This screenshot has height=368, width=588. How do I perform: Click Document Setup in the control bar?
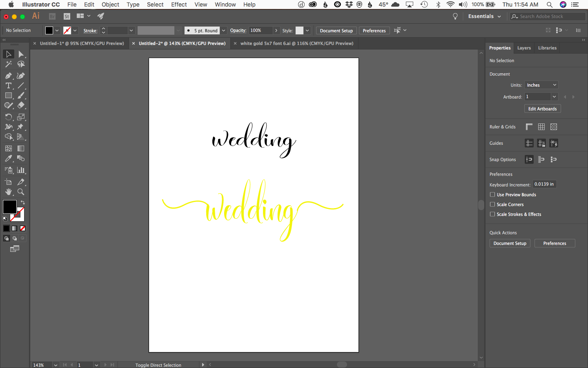point(336,31)
